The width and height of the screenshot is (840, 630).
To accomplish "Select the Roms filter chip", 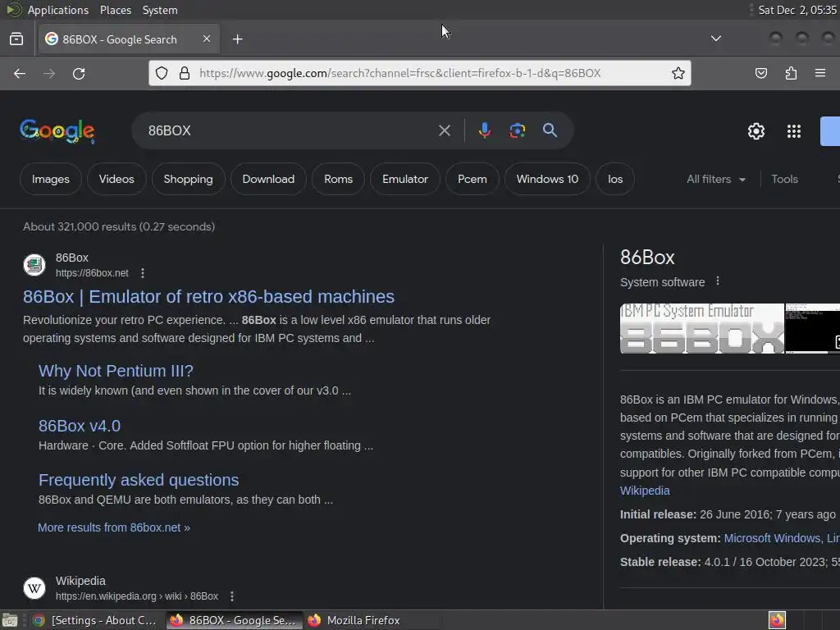I will point(338,179).
